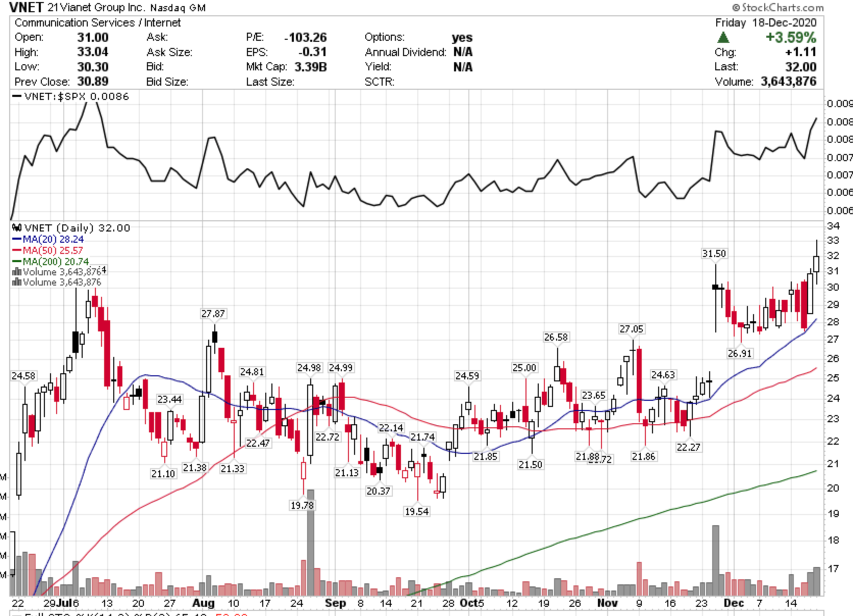This screenshot has height=616, width=853.
Task: Click the Sep label on date axis
Action: click(x=335, y=603)
